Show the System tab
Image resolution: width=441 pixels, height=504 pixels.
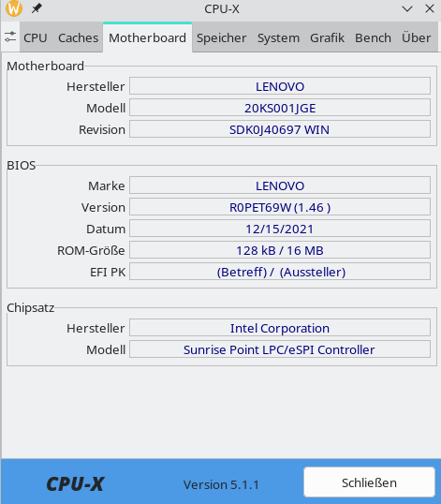278,37
